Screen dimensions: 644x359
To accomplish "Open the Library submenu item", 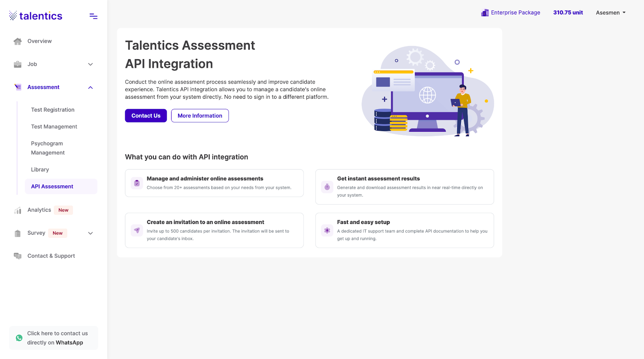I will pos(40,170).
